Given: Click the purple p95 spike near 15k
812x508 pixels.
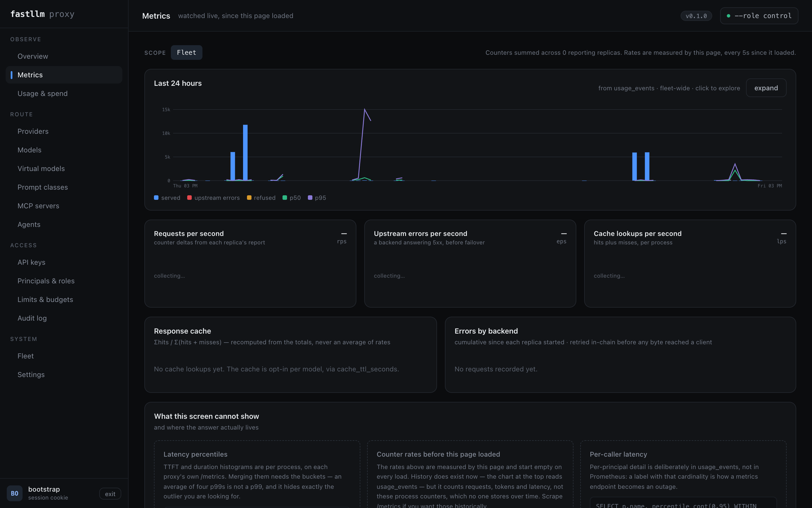Looking at the screenshot, I should (365, 110).
